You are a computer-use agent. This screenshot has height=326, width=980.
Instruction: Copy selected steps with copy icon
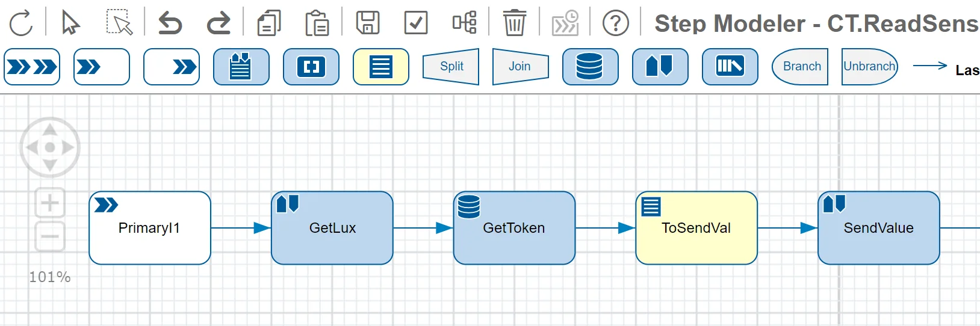tap(269, 23)
